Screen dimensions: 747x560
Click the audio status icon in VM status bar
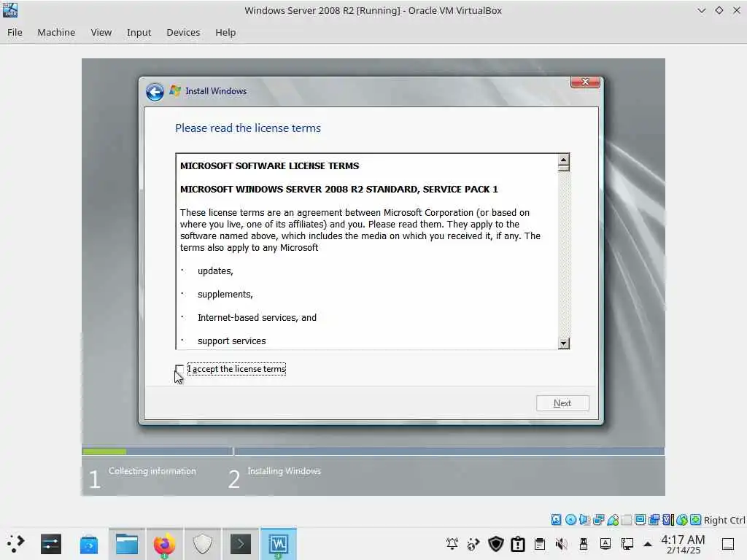click(584, 519)
